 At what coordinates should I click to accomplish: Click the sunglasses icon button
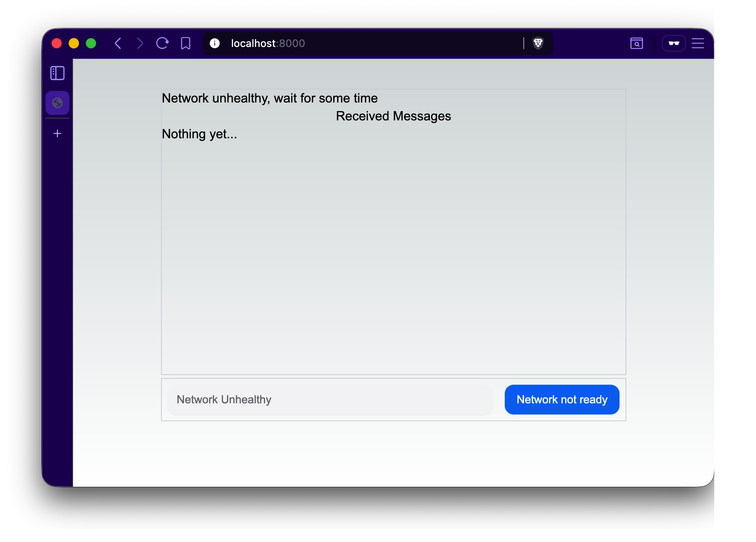pyautogui.click(x=674, y=43)
